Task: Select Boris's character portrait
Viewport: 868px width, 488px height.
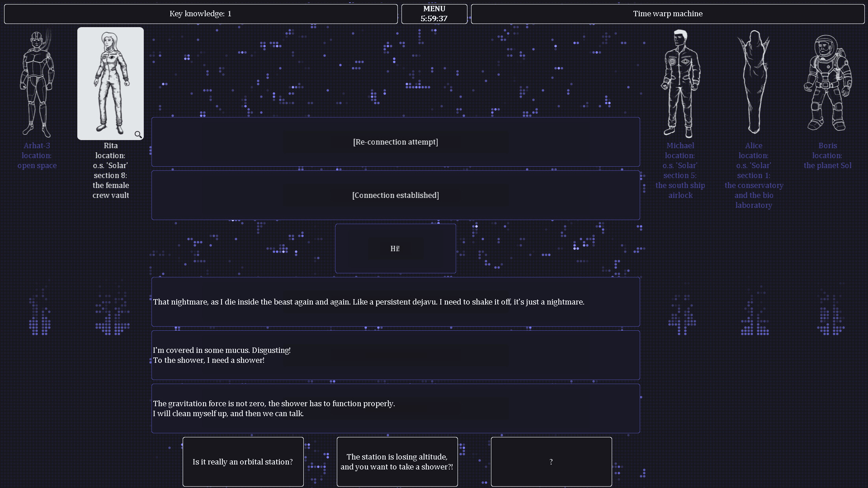Action: 827,84
